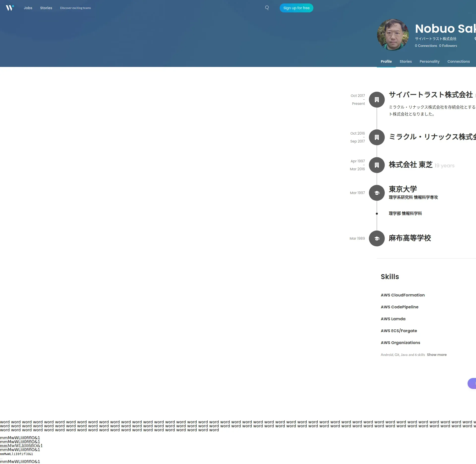This screenshot has width=476, height=464.
Task: Click the 麻布高等学校 graduation cap icon
Action: point(377,238)
